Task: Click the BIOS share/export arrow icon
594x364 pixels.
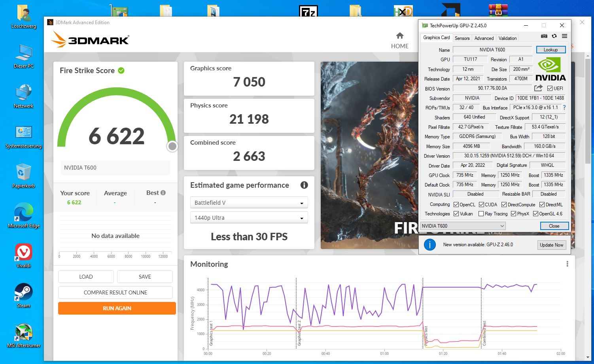Action: (538, 88)
